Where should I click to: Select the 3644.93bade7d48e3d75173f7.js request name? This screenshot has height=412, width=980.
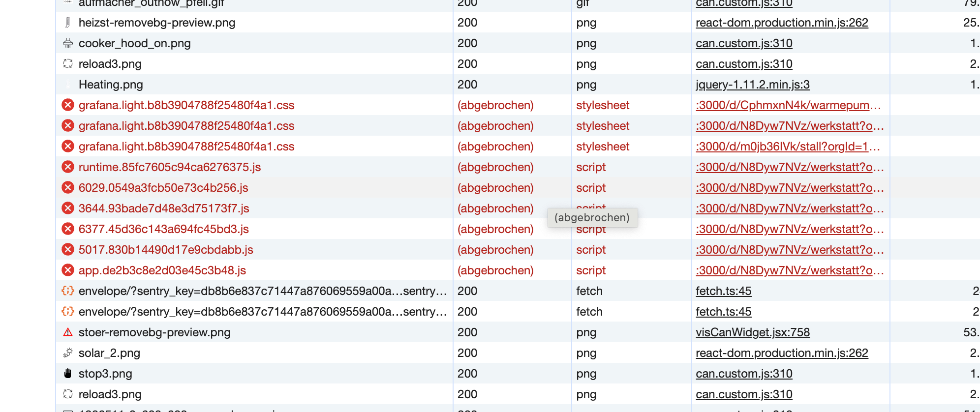click(164, 208)
